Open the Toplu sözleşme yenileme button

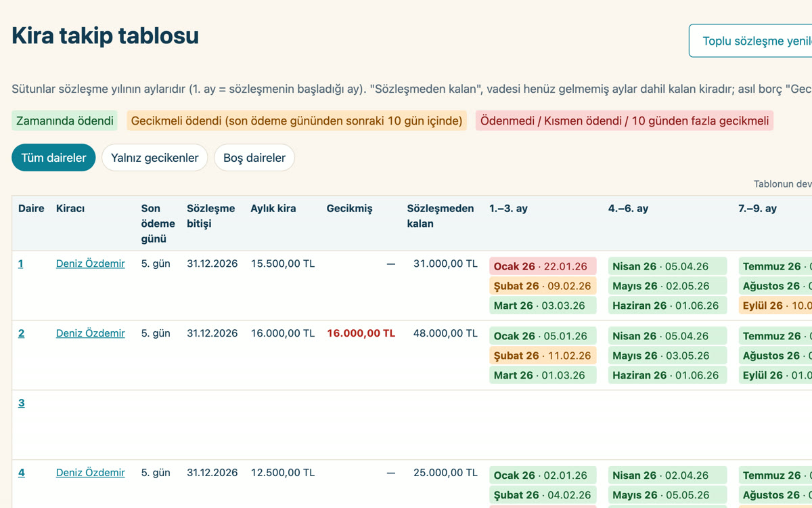tap(750, 41)
